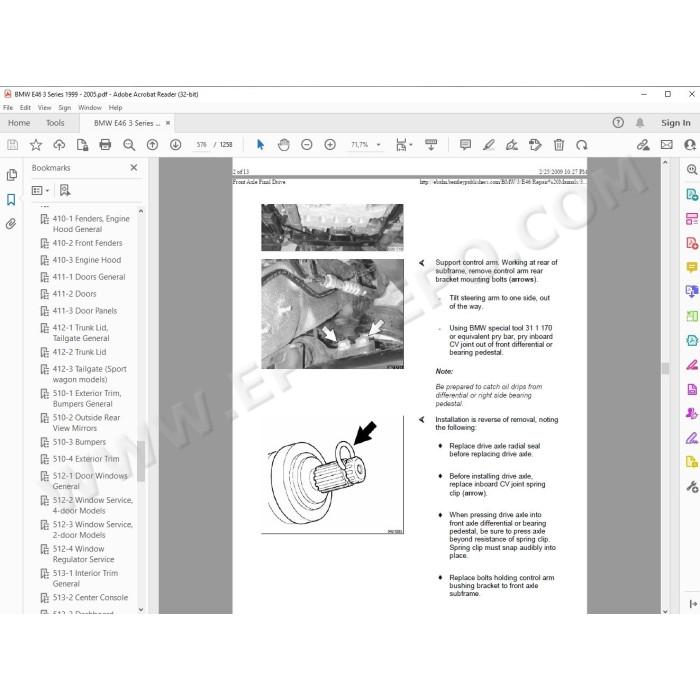This screenshot has width=700, height=700.
Task: Add the document to starred files
Action: click(36, 145)
